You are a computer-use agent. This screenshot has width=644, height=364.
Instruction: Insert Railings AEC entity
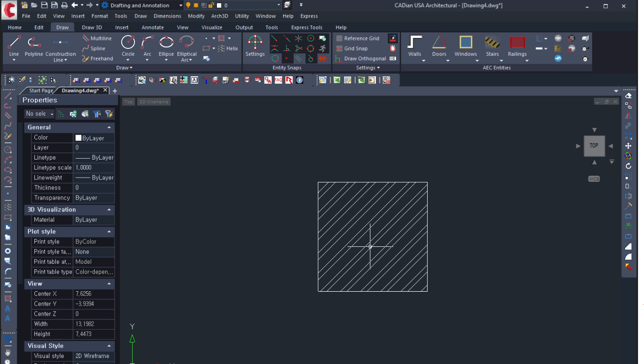(517, 46)
